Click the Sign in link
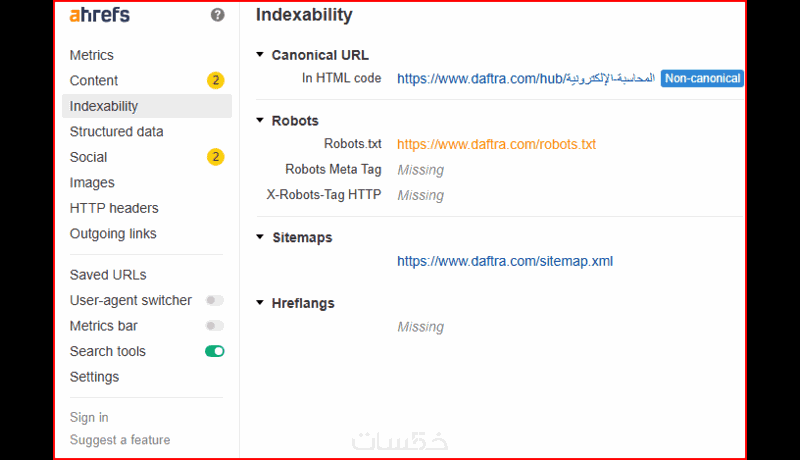Viewport: 800px width, 460px height. coord(89,417)
